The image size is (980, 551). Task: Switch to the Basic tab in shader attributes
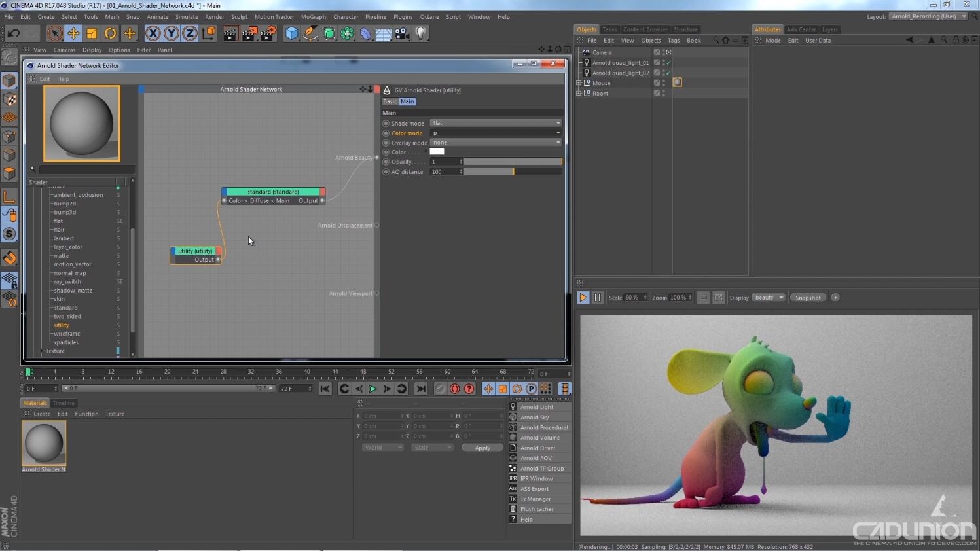click(390, 101)
